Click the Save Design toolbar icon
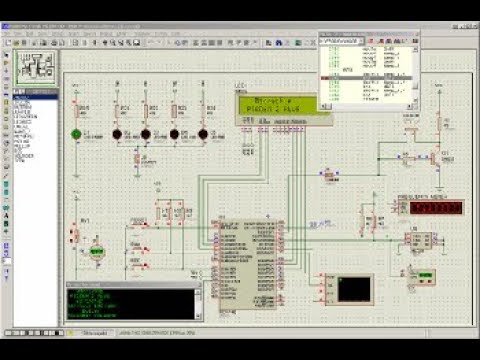Screen dimensions: 480x360 [24, 43]
